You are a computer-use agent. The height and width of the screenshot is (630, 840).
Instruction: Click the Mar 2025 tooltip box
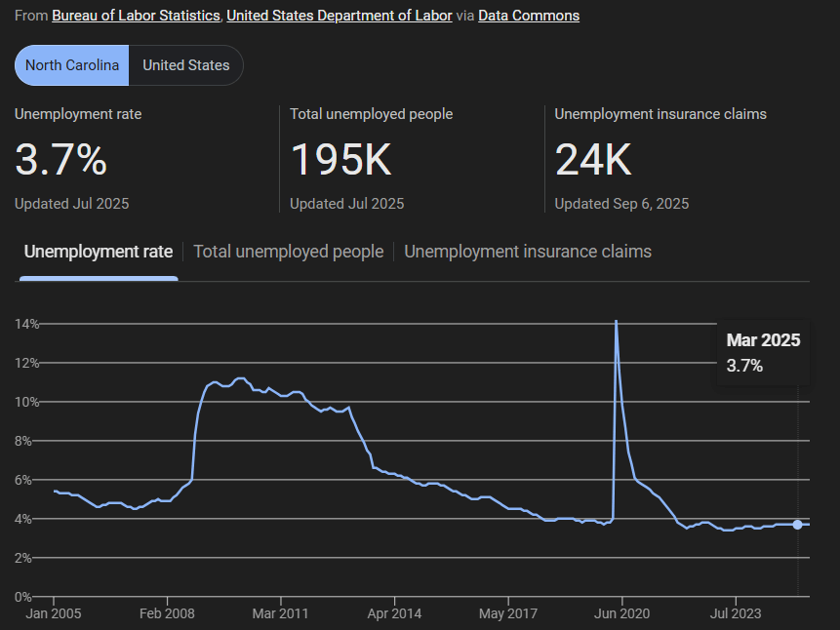coord(763,353)
